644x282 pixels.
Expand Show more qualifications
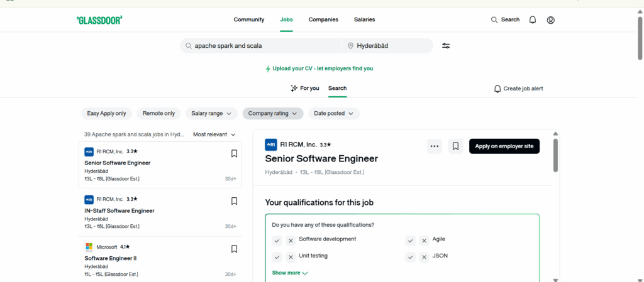(x=290, y=273)
